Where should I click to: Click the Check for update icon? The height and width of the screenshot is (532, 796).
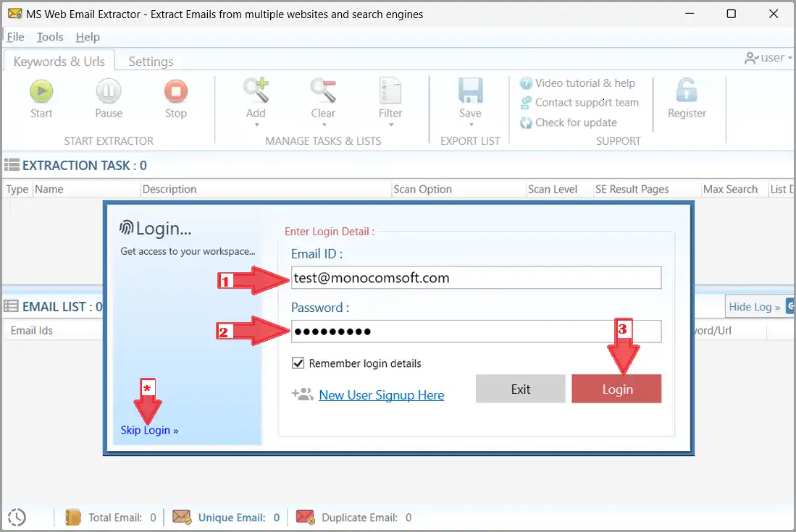click(x=526, y=122)
